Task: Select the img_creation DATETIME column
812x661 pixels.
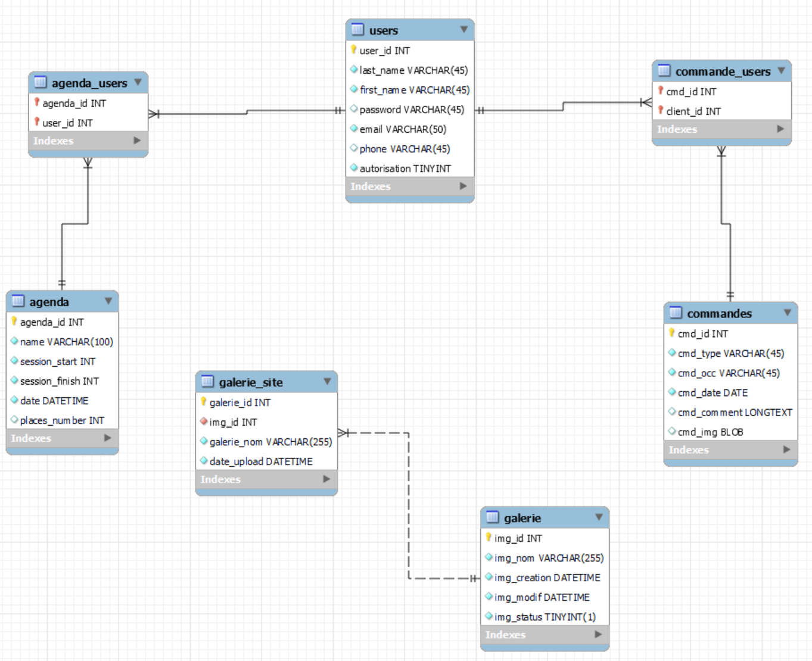Action: pyautogui.click(x=545, y=578)
